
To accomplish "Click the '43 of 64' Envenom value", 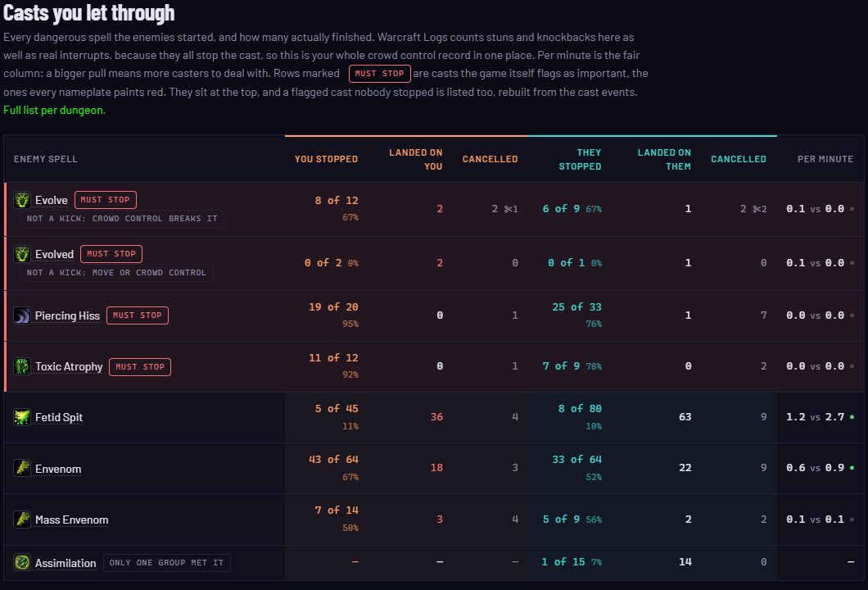I will click(x=333, y=459).
